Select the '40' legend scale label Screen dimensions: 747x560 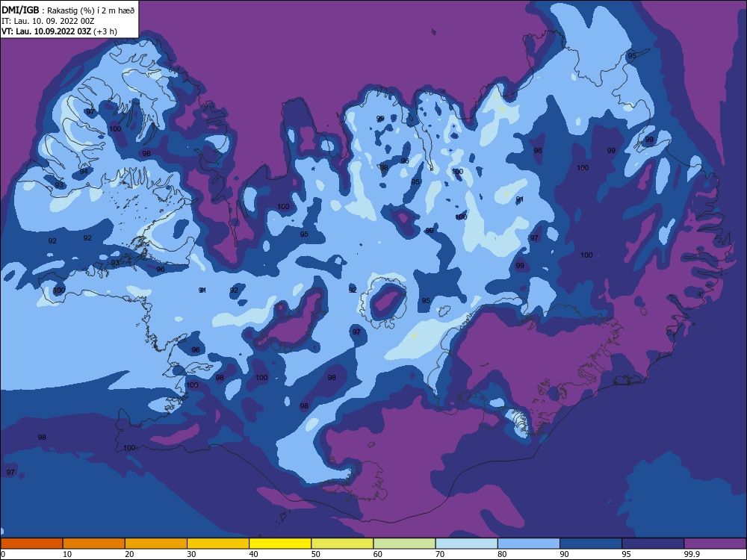[254, 554]
